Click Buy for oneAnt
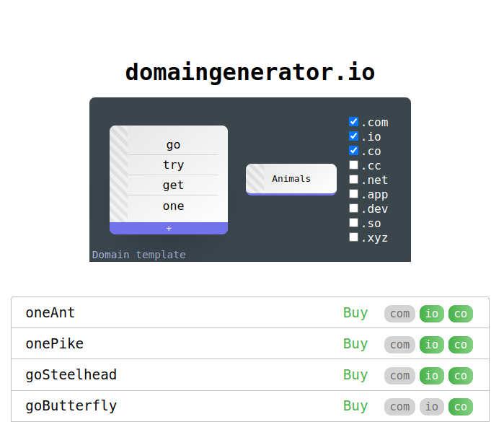This screenshot has width=504, height=422. pyautogui.click(x=355, y=312)
